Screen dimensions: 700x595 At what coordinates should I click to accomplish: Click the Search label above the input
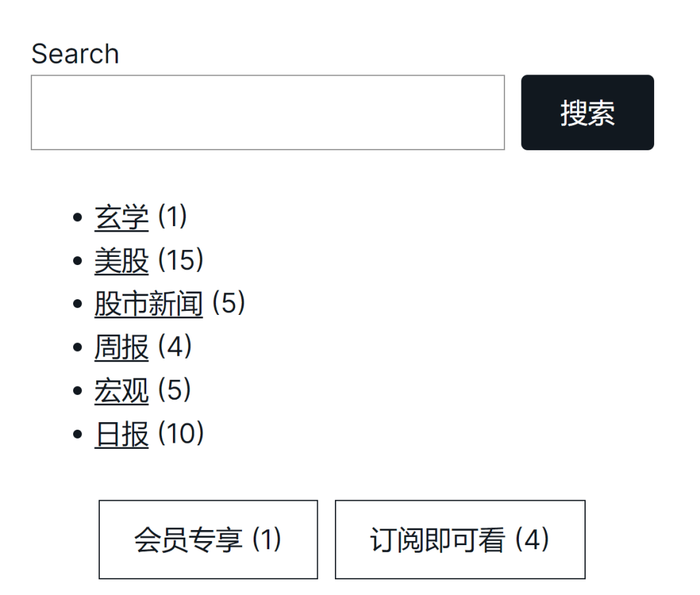pos(75,54)
